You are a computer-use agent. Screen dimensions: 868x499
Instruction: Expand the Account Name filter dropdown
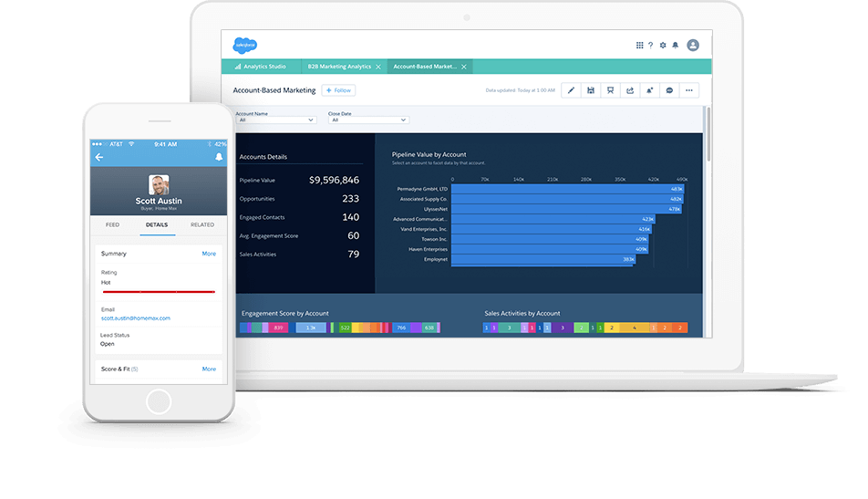pyautogui.click(x=275, y=120)
